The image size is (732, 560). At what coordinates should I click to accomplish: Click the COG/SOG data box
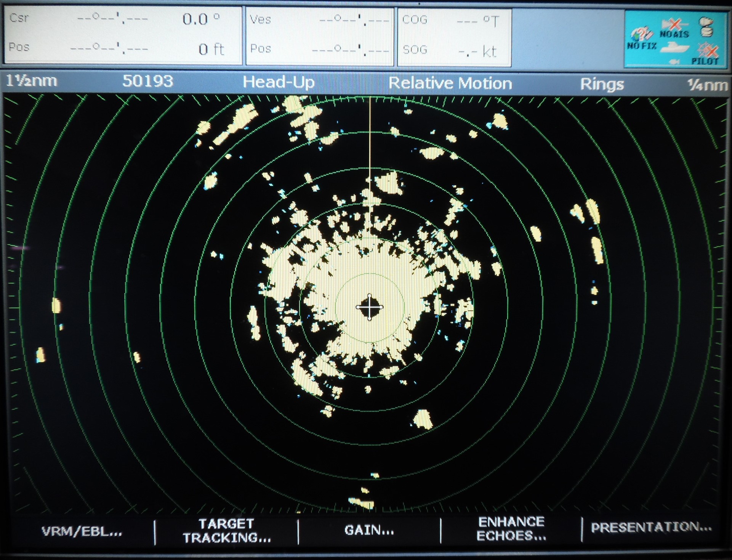pos(454,36)
